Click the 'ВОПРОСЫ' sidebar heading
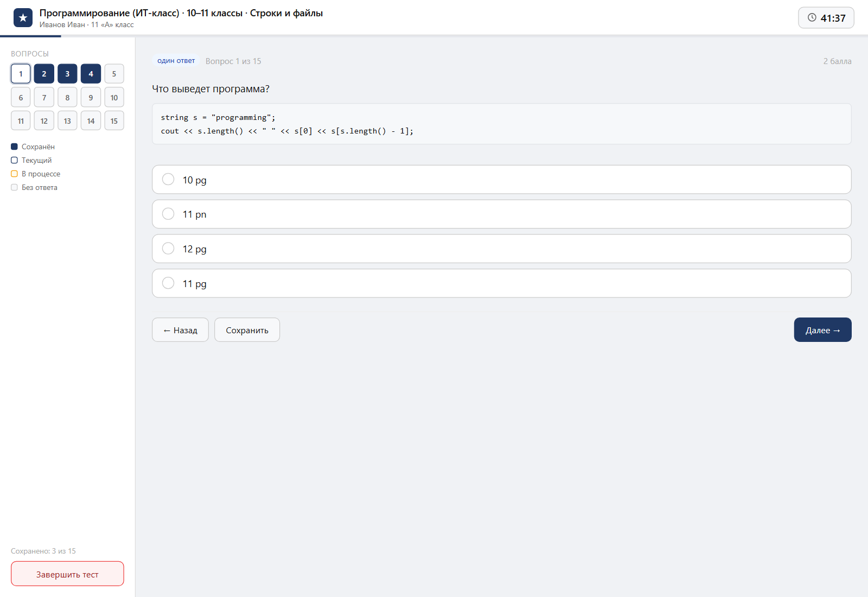Viewport: 868px width, 597px height. coord(30,54)
